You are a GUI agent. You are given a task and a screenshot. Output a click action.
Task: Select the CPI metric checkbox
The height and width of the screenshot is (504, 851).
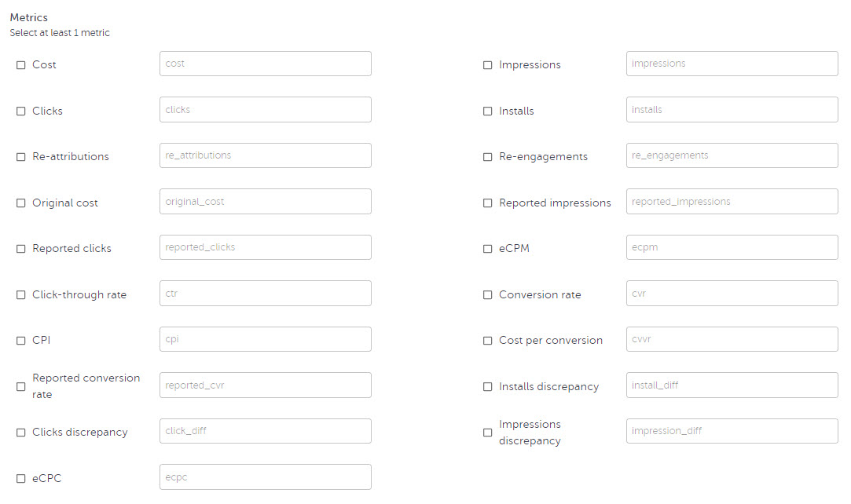click(21, 341)
